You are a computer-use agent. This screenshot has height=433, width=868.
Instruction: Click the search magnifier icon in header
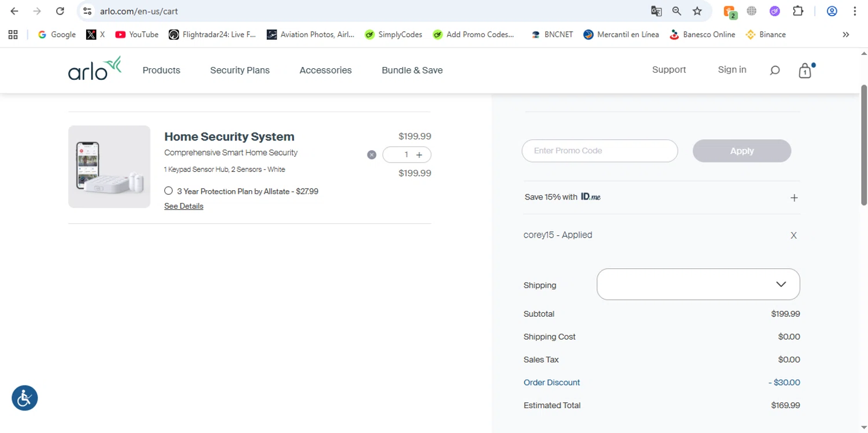point(774,71)
